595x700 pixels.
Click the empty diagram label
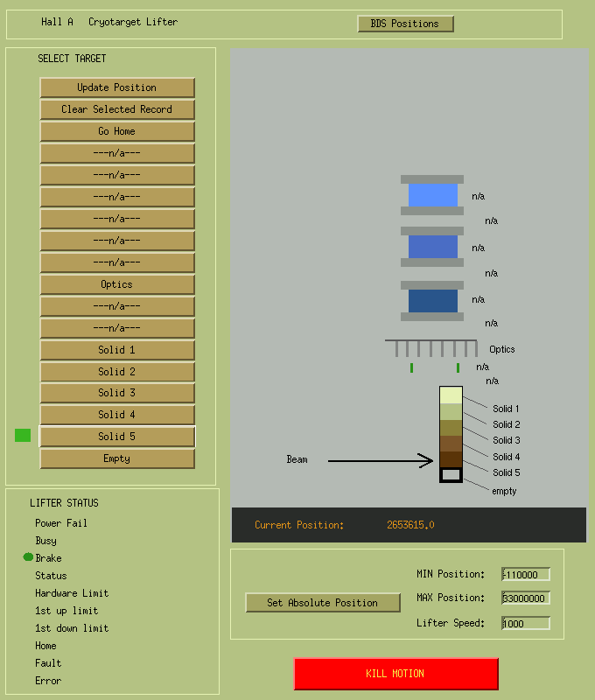click(x=504, y=491)
